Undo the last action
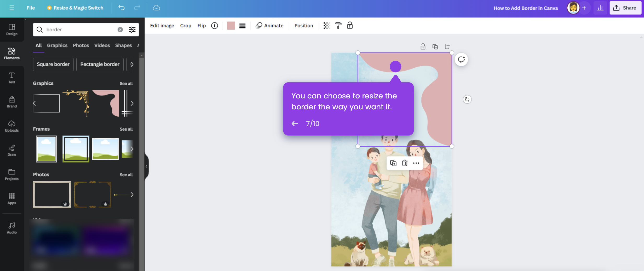The width and height of the screenshot is (644, 271). [121, 8]
